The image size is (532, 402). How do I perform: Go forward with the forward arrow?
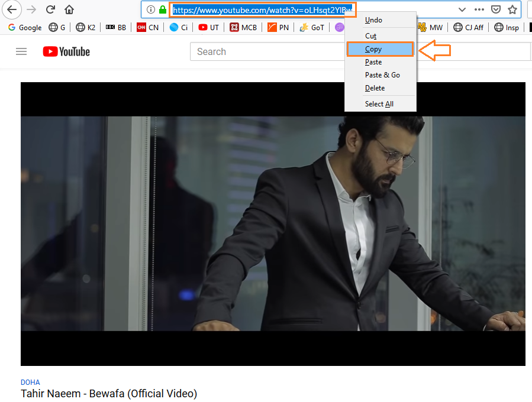31,9
